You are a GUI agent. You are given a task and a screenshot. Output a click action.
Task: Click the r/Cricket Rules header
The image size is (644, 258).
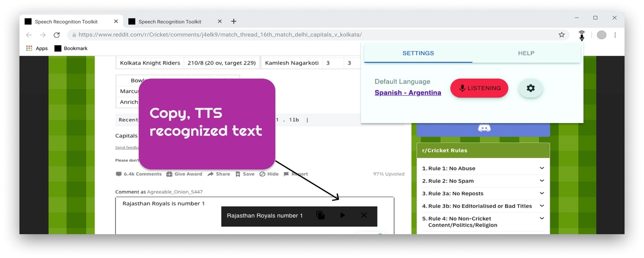(483, 150)
